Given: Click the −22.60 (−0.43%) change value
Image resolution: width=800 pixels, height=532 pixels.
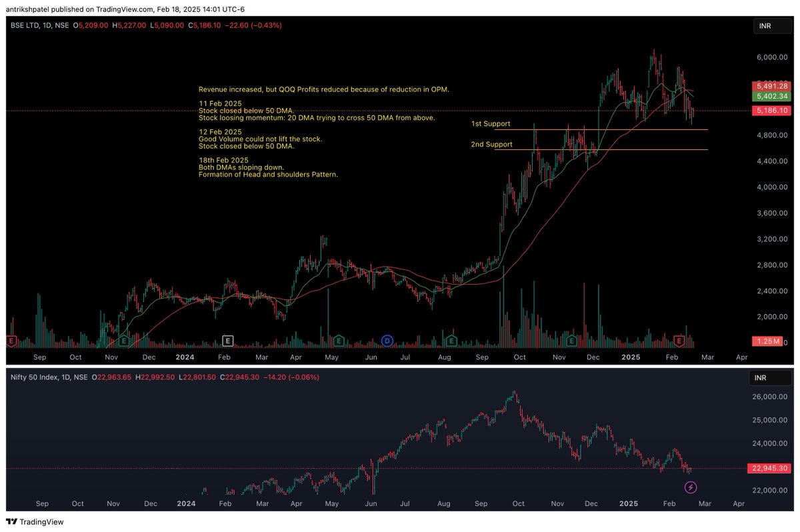Looking at the screenshot, I should point(254,25).
